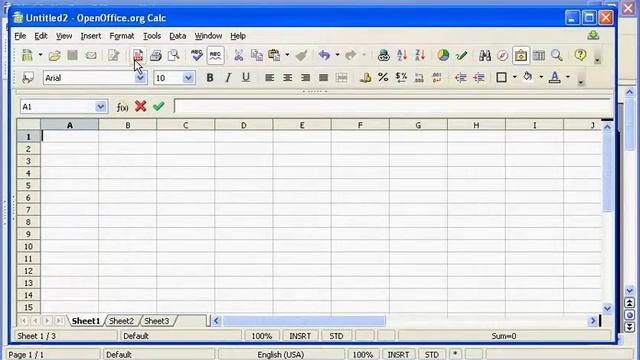Align text left
Image resolution: width=640 pixels, height=360 pixels.
coord(269,78)
